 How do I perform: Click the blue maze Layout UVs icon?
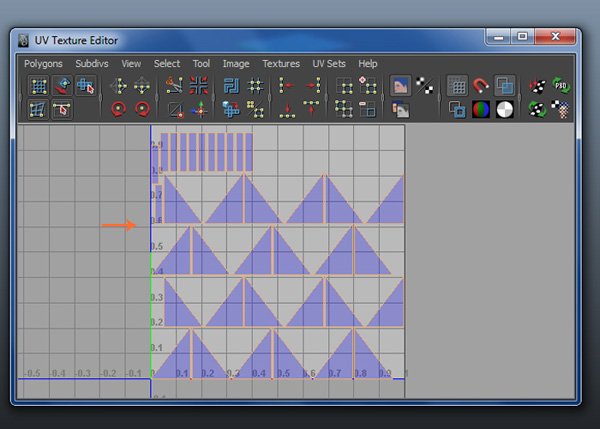point(231,86)
